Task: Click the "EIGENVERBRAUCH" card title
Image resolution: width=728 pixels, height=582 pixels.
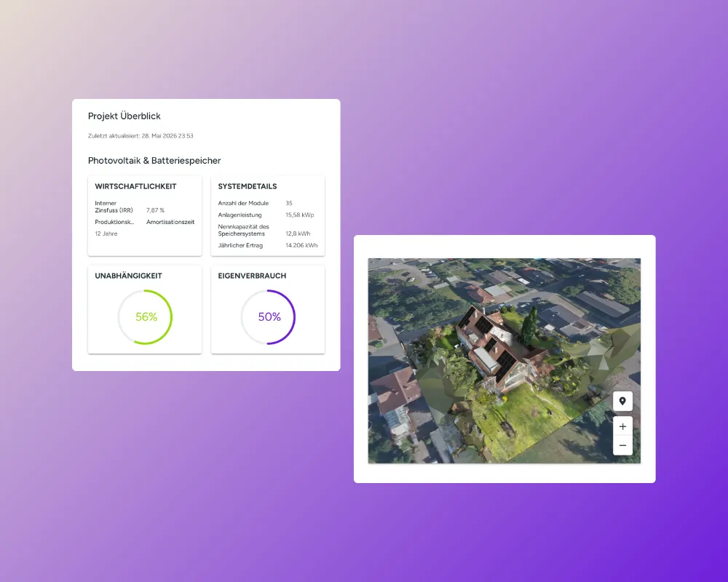Action: pos(252,276)
